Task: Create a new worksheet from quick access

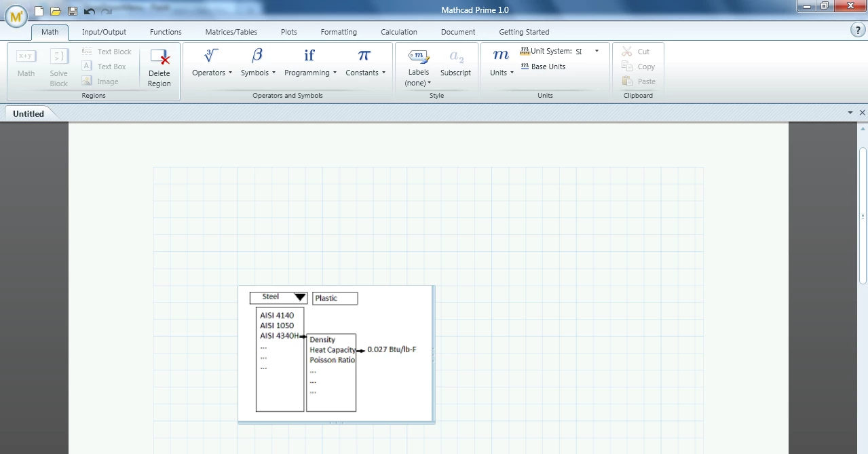Action: pyautogui.click(x=39, y=11)
